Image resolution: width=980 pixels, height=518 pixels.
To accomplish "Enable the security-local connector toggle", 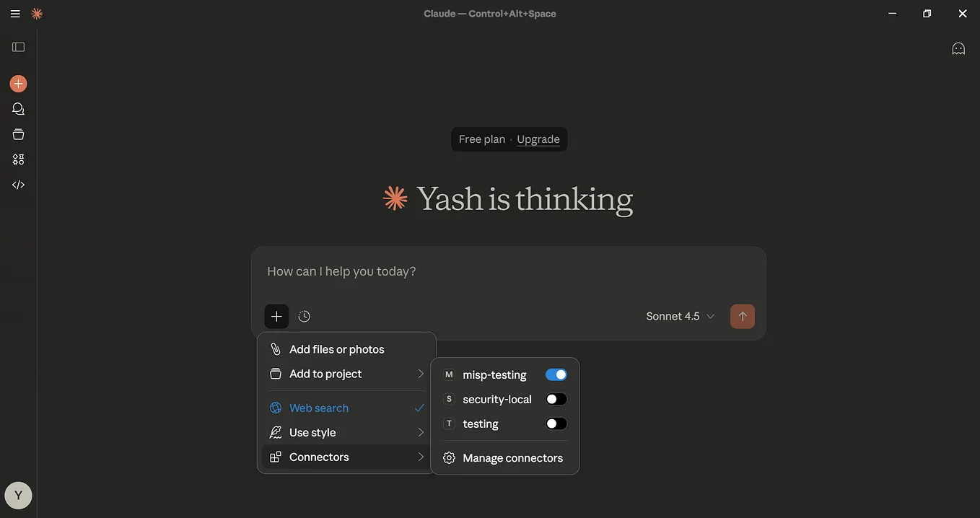I will [x=556, y=399].
